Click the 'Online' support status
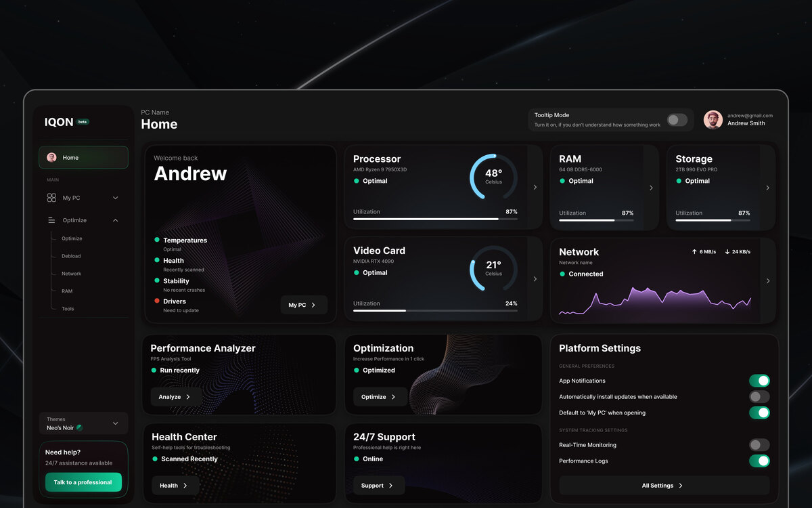The width and height of the screenshot is (812, 508). (373, 459)
